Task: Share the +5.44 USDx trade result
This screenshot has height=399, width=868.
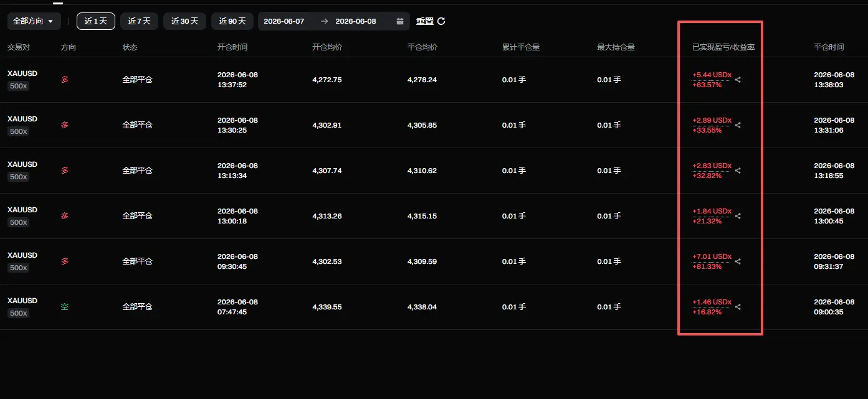Action: pyautogui.click(x=738, y=80)
